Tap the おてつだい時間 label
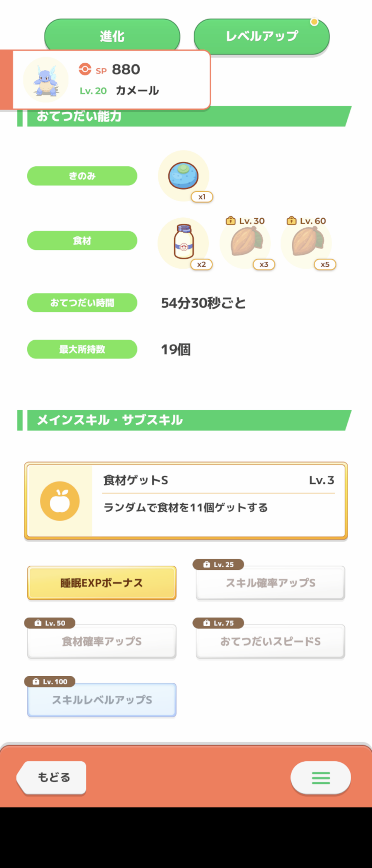Screen dimensions: 372x868 click(82, 302)
